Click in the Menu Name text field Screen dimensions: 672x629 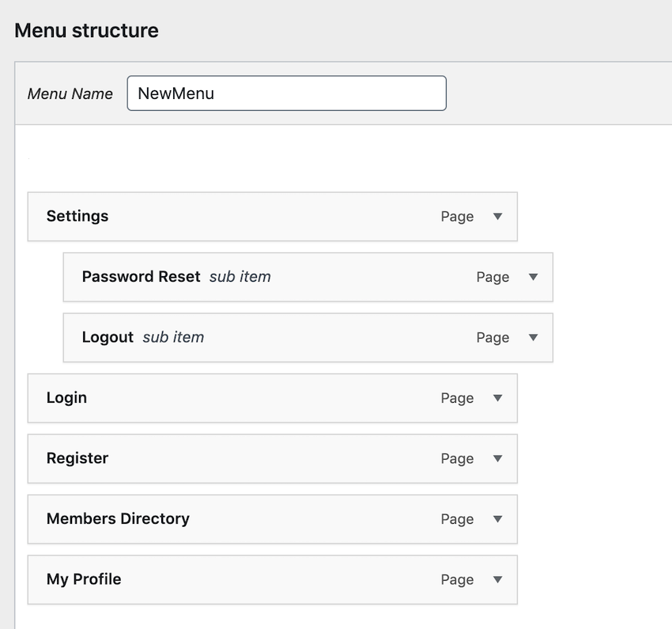pyautogui.click(x=286, y=93)
